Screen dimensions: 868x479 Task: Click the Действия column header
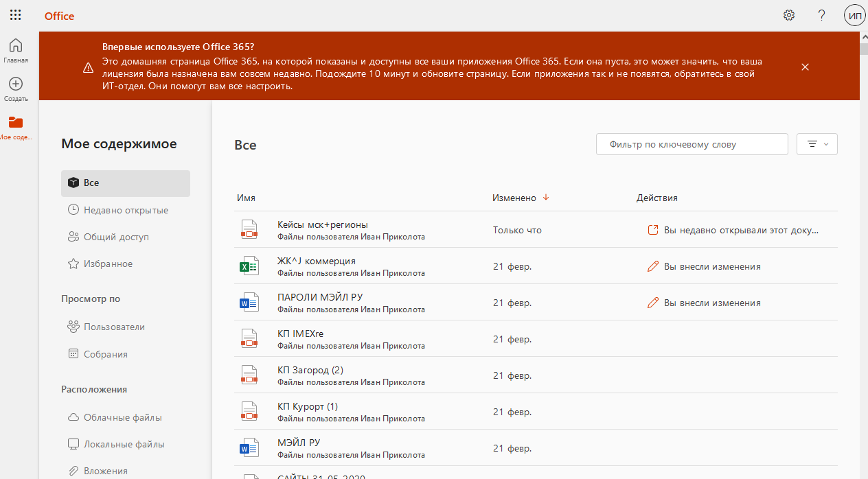point(657,198)
